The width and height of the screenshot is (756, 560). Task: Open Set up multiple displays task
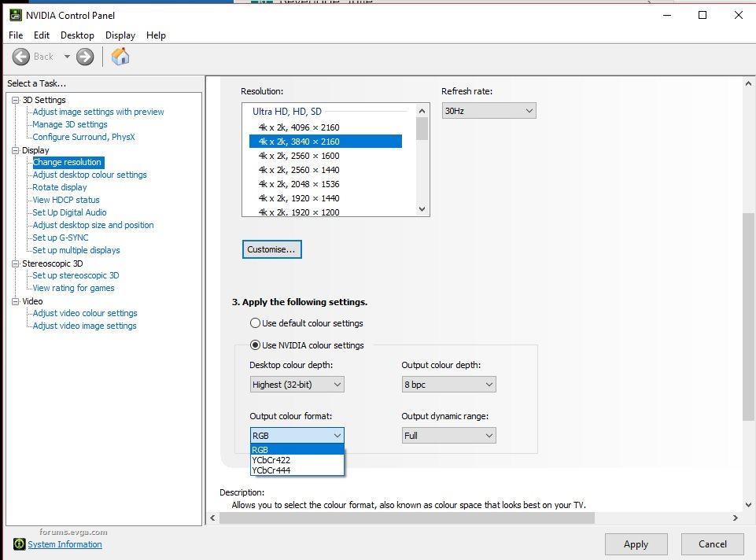[76, 250]
